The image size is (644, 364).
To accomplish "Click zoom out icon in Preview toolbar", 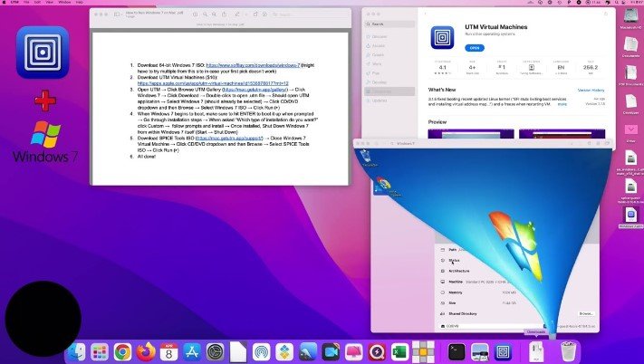I will pos(205,14).
